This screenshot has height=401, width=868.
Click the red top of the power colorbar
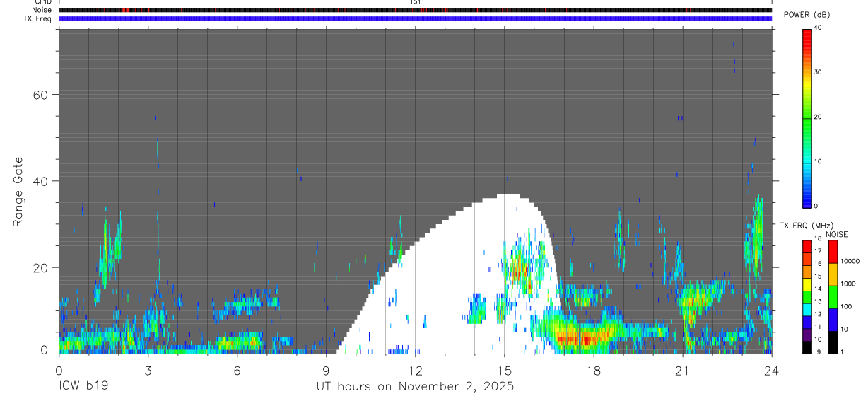coord(807,34)
